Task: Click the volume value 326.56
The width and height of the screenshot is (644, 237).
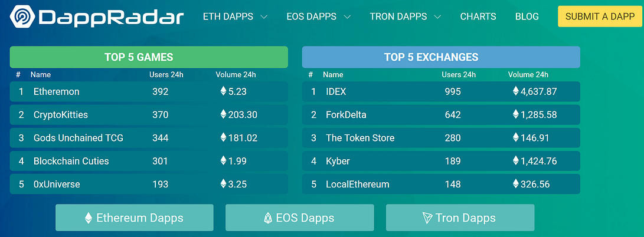Action: click(x=535, y=184)
